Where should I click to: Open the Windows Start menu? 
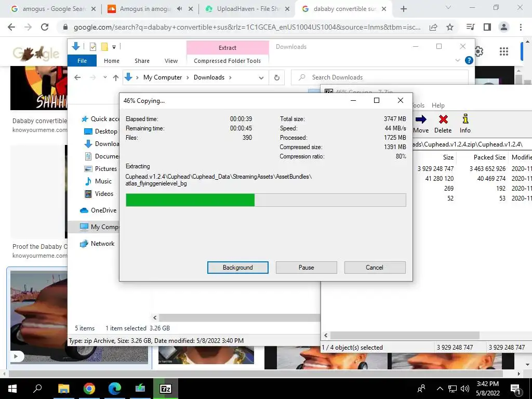point(12,389)
